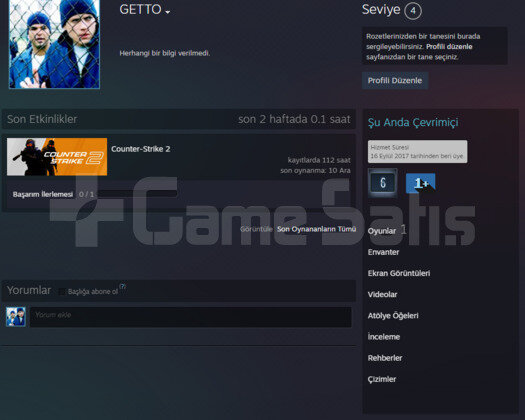Open the Envanter inventory page

tap(383, 252)
